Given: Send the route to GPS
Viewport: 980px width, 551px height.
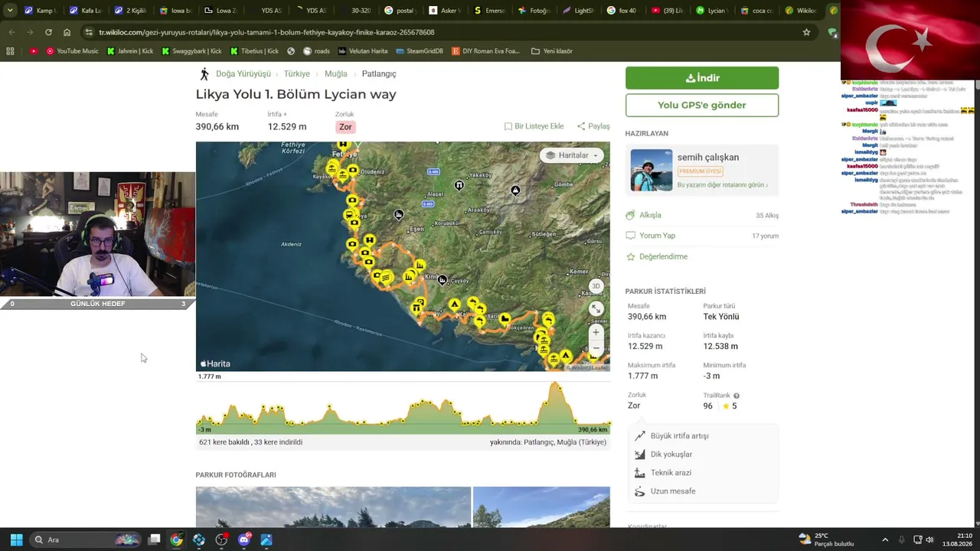Looking at the screenshot, I should pyautogui.click(x=702, y=105).
